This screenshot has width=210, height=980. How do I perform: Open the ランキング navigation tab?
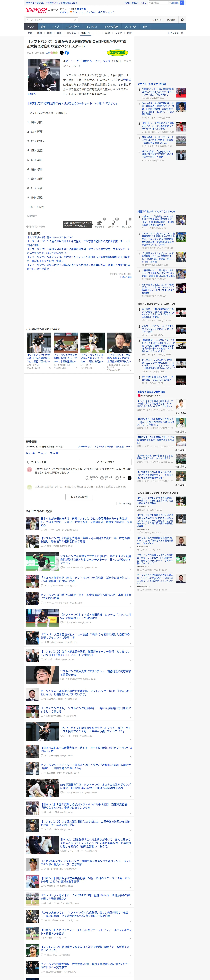(x=130, y=27)
